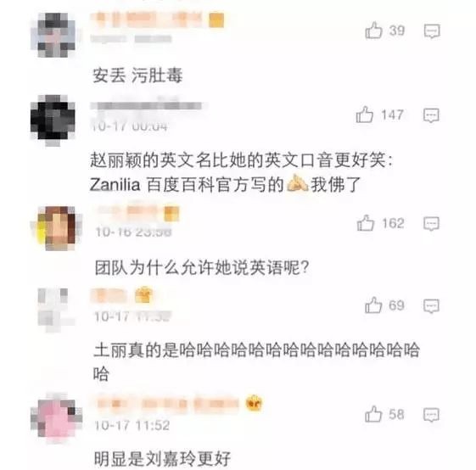Open the first commenter's blurred avatar
This screenshot has height=470, width=476.
point(53,35)
